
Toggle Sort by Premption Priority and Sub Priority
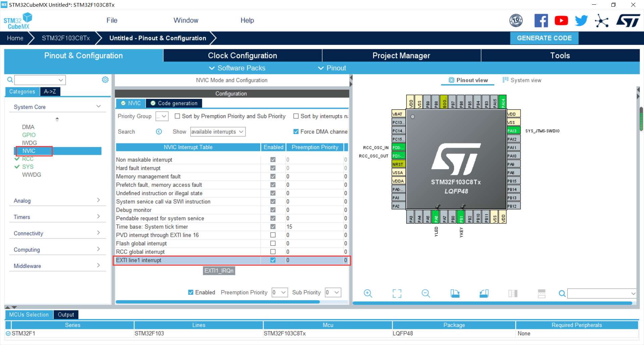coord(177,116)
